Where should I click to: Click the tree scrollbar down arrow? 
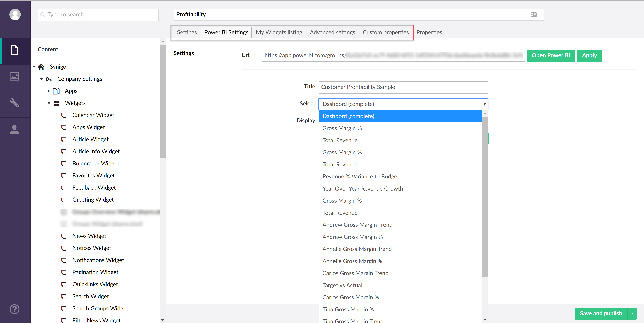pos(163,320)
